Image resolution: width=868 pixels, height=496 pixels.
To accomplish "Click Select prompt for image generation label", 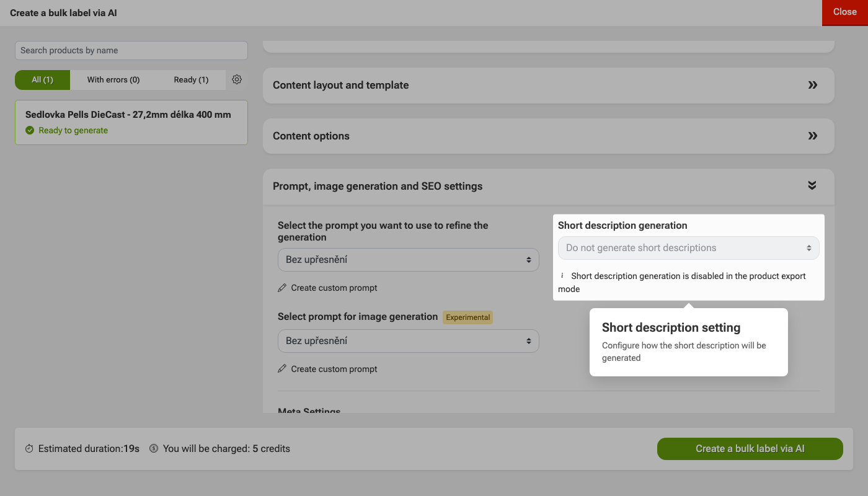I will [x=358, y=317].
